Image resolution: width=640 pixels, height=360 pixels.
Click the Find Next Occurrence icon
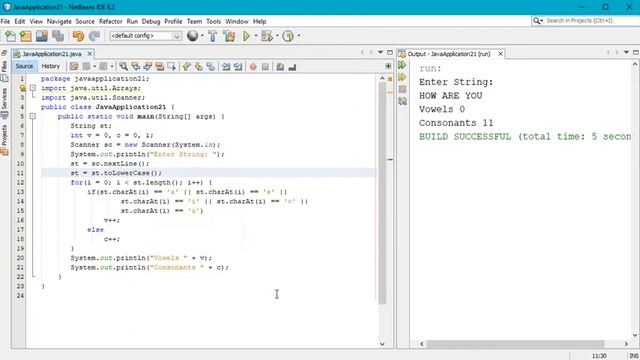tap(147, 67)
